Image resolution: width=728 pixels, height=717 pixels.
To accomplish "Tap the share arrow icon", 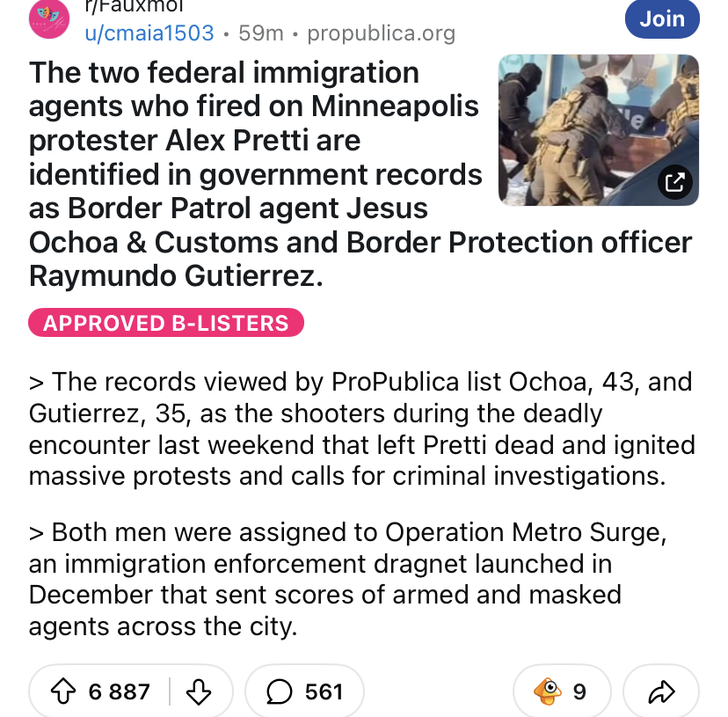I will click(x=660, y=692).
